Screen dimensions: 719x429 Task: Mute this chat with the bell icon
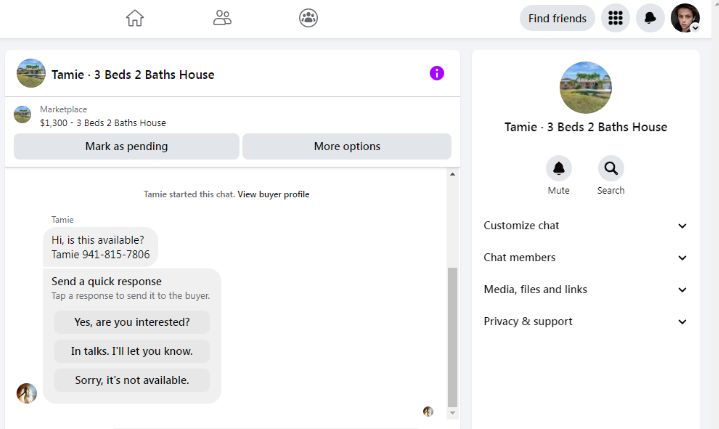click(x=559, y=169)
